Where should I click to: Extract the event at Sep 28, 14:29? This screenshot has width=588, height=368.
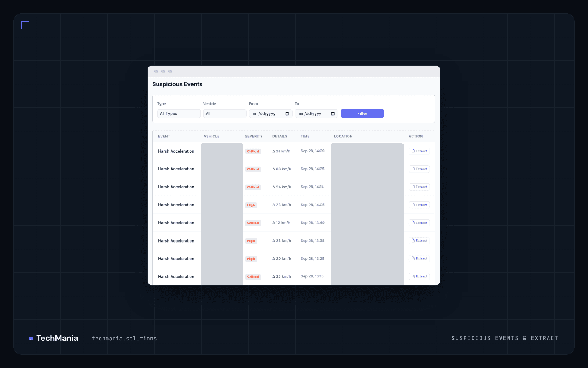pos(419,151)
